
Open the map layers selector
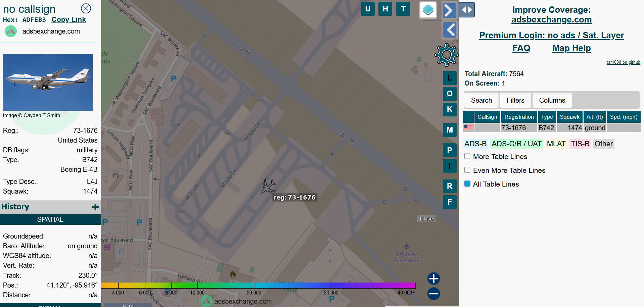pos(428,10)
